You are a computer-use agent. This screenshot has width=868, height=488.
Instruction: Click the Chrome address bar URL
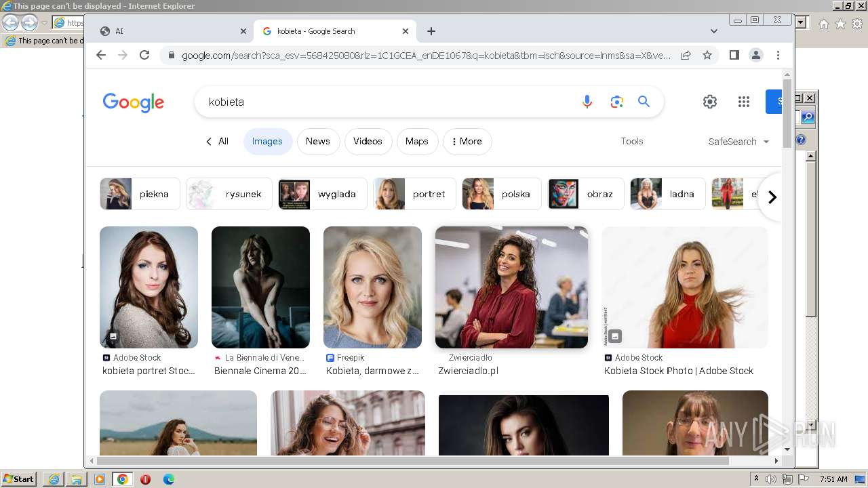click(x=426, y=55)
